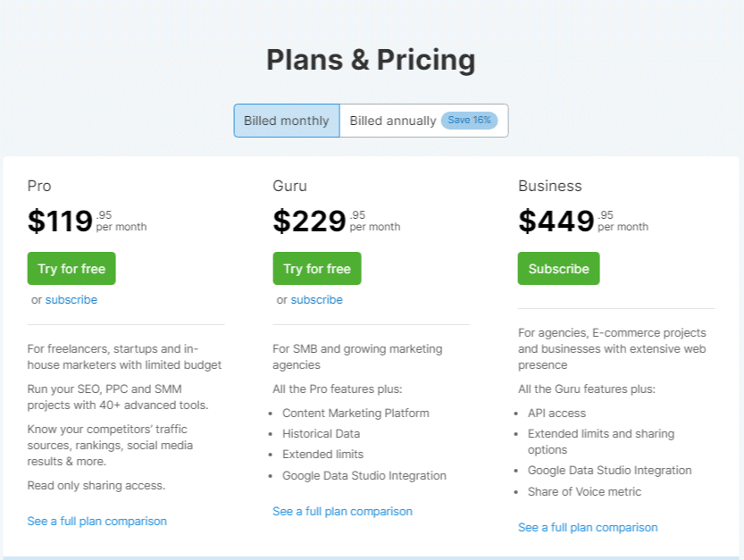See the Business full plan comparison
This screenshot has height=560, width=744.
coord(588,528)
